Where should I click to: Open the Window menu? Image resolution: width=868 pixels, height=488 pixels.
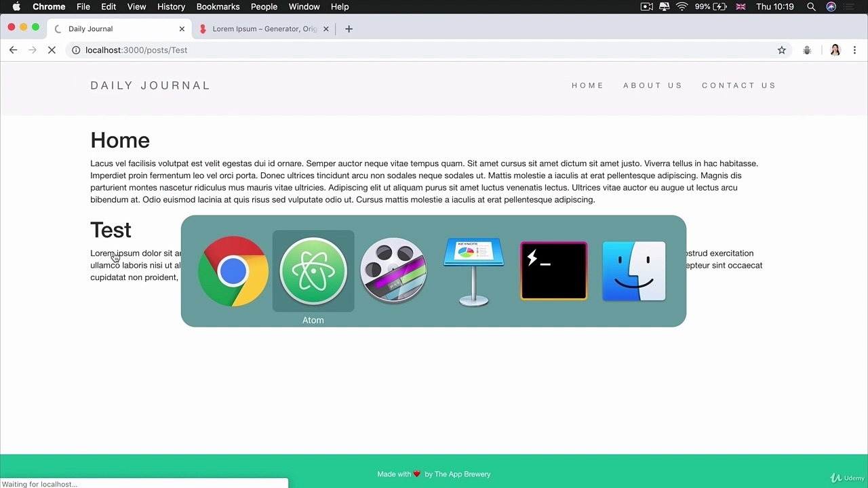304,7
